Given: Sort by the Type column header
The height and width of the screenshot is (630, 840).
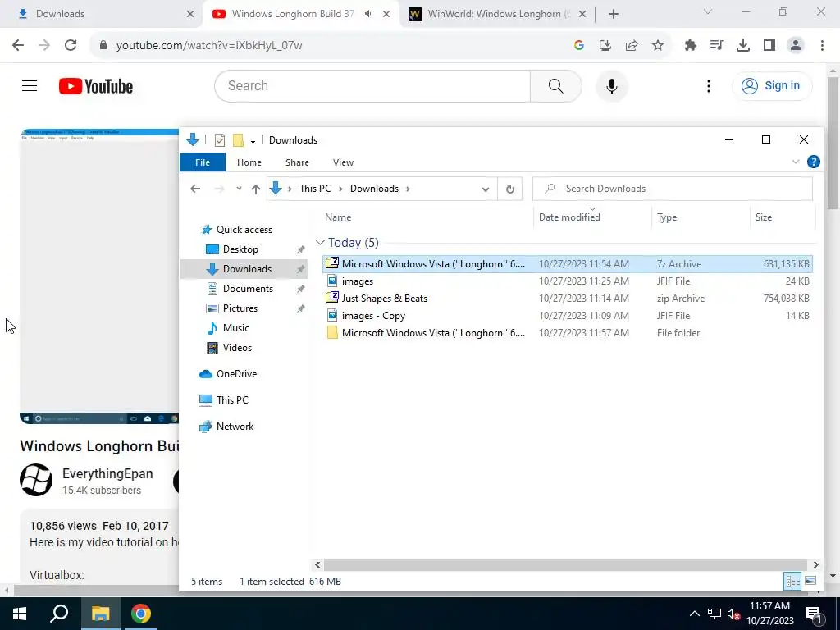Looking at the screenshot, I should [667, 217].
